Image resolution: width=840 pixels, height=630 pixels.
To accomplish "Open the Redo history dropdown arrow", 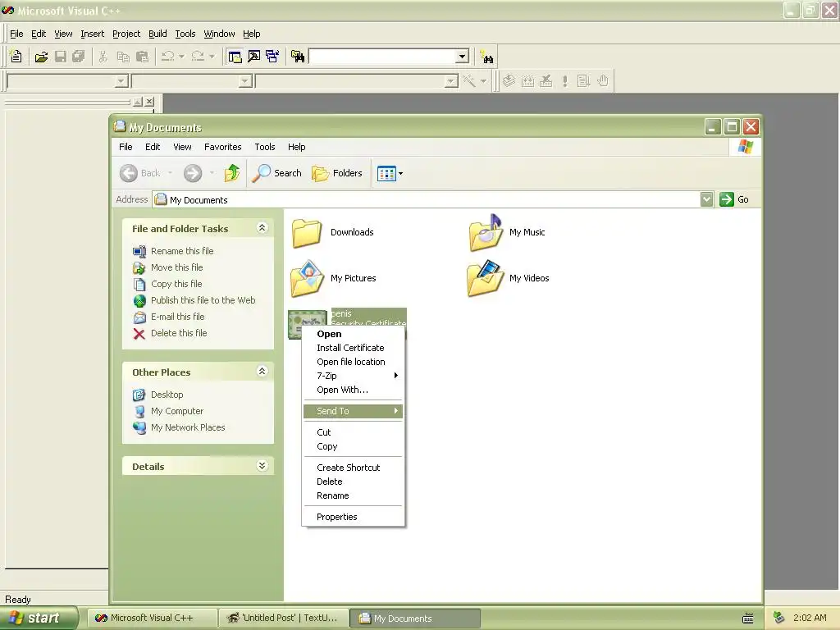I will coord(212,57).
